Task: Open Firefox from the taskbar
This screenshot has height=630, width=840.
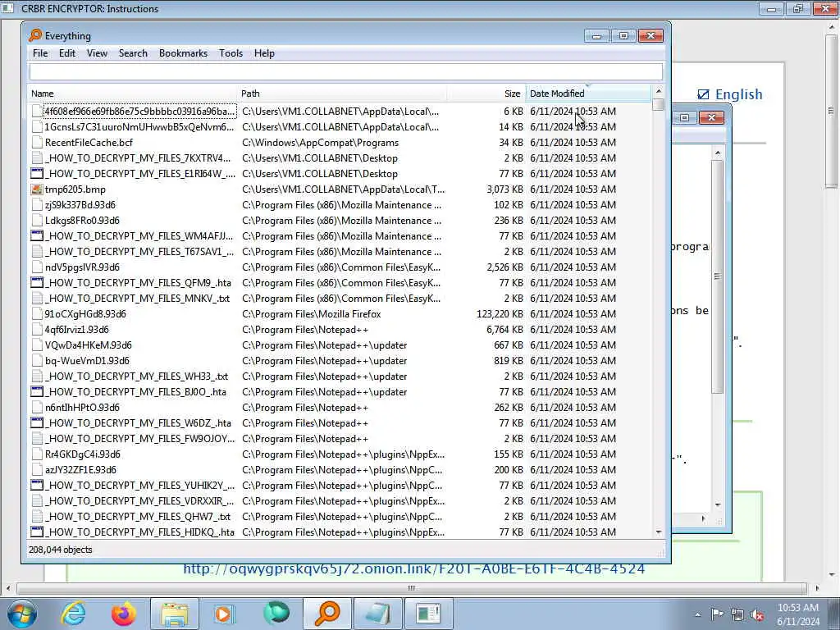Action: click(x=124, y=614)
